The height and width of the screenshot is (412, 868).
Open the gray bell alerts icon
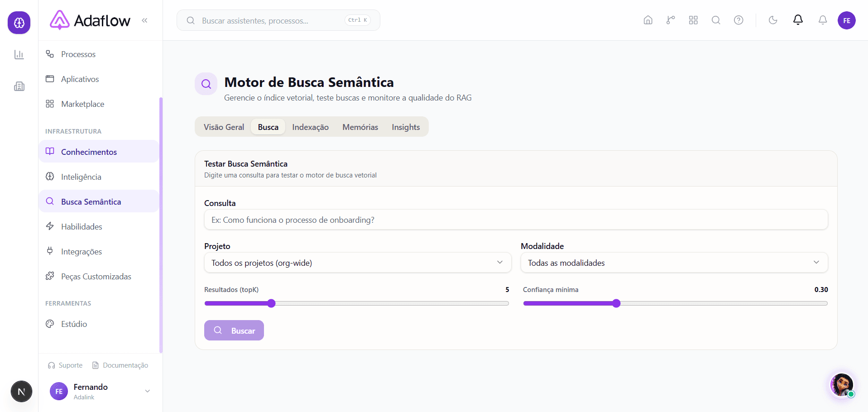pos(823,20)
